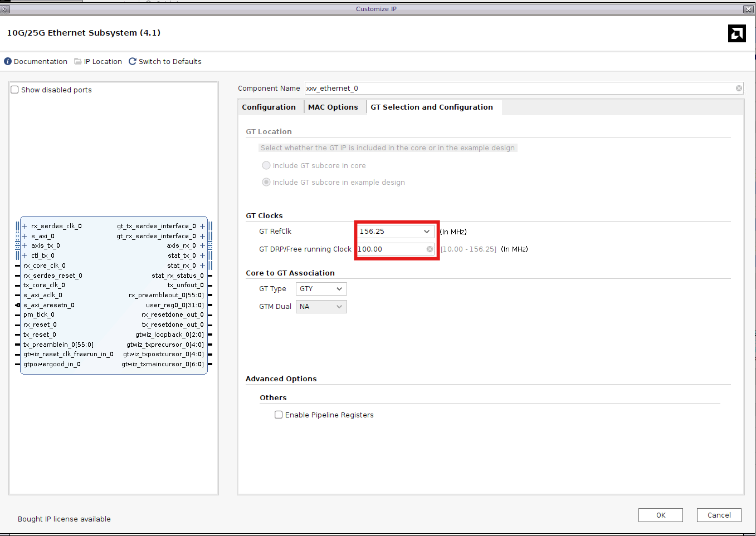756x536 pixels.
Task: Clear the Component Name field icon
Action: click(x=739, y=88)
